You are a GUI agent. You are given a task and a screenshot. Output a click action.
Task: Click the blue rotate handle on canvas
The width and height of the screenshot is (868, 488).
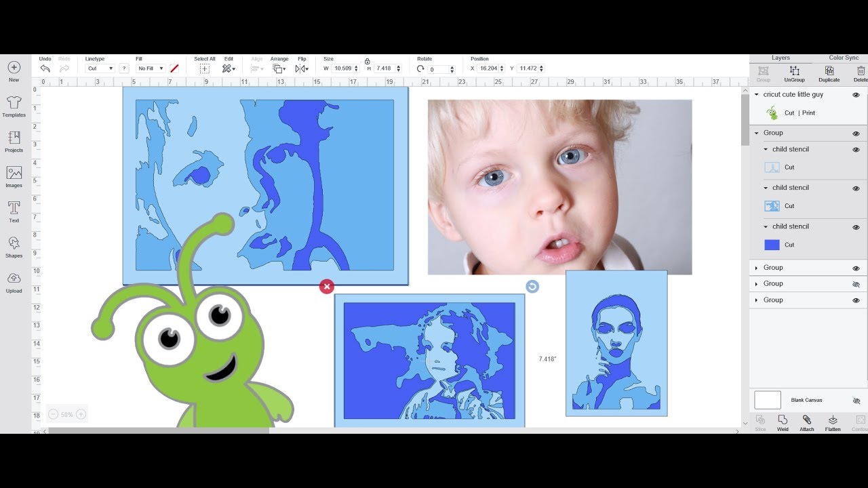(532, 287)
